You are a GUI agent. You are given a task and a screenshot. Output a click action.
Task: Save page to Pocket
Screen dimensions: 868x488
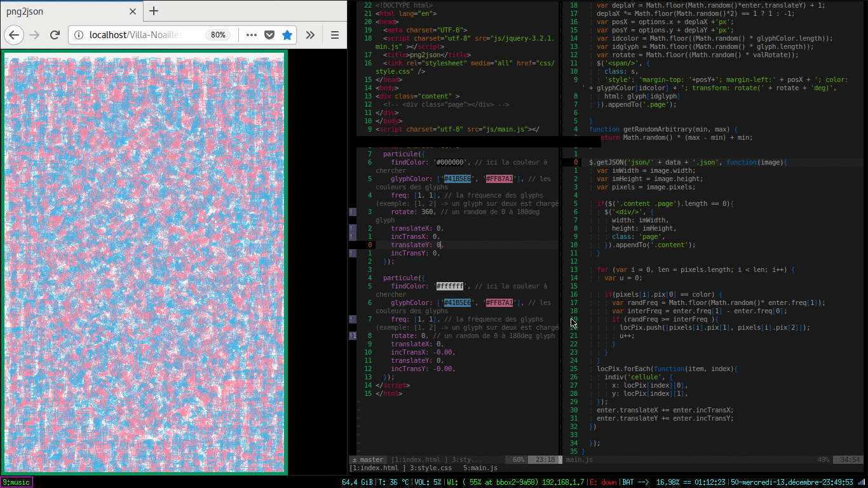pyautogui.click(x=269, y=35)
